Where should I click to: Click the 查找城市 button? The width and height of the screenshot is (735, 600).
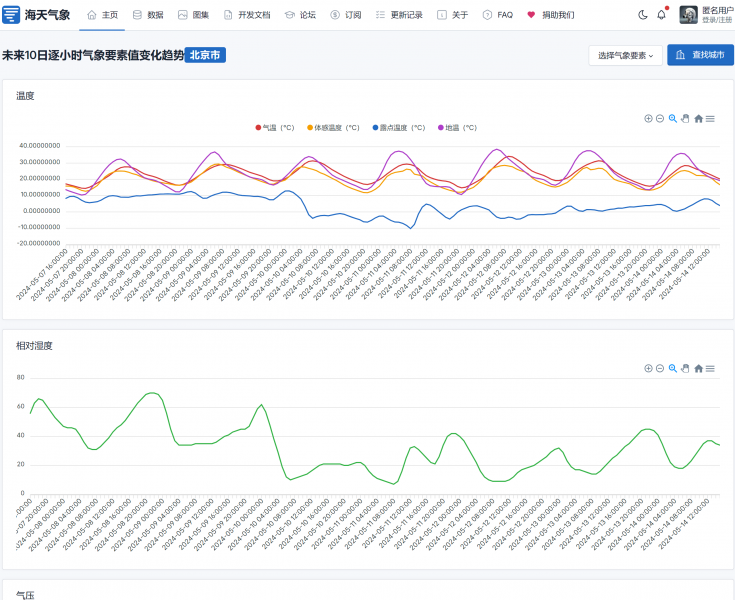[x=700, y=55]
